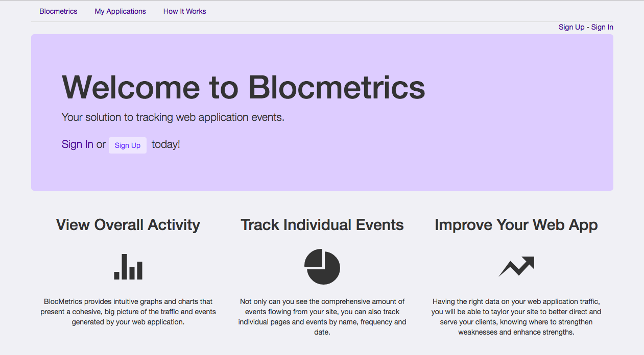Click paragraph starting 'Having the right data'
Viewport: 644px width, 355px height.
coord(516,317)
